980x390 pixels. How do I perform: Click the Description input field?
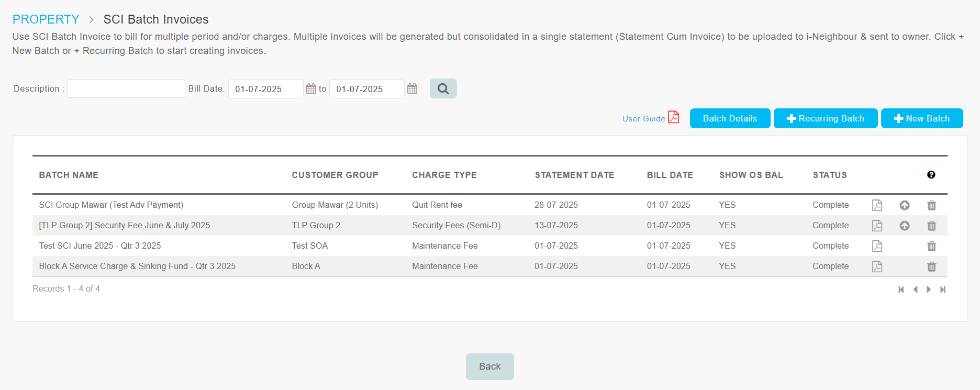click(126, 88)
